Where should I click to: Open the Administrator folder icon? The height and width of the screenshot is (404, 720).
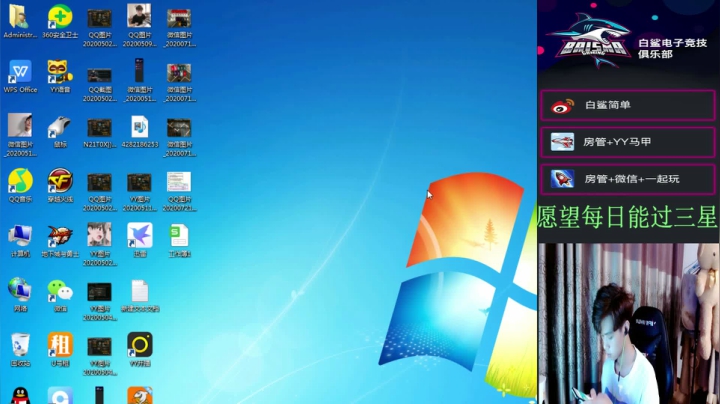pos(20,21)
